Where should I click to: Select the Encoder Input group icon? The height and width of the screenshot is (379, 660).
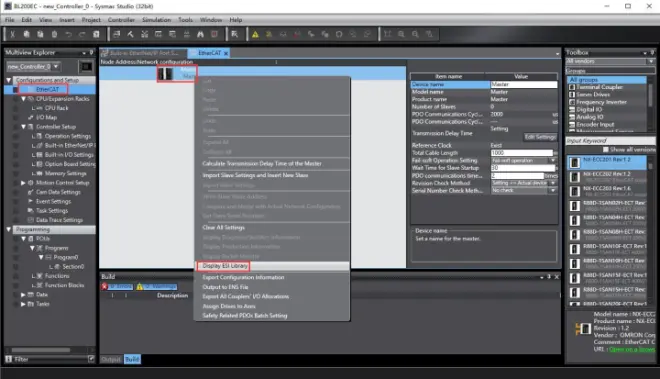click(572, 125)
